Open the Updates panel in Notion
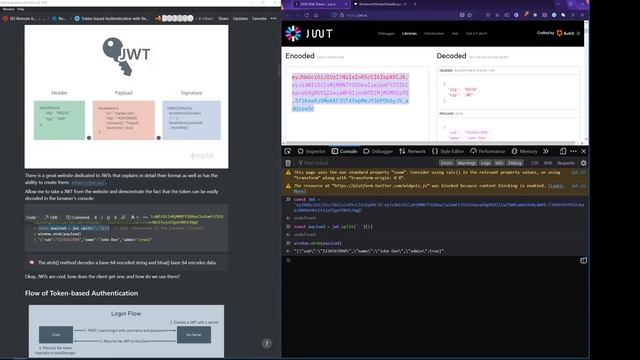Image resolution: width=640 pixels, height=360 pixels. point(240,18)
